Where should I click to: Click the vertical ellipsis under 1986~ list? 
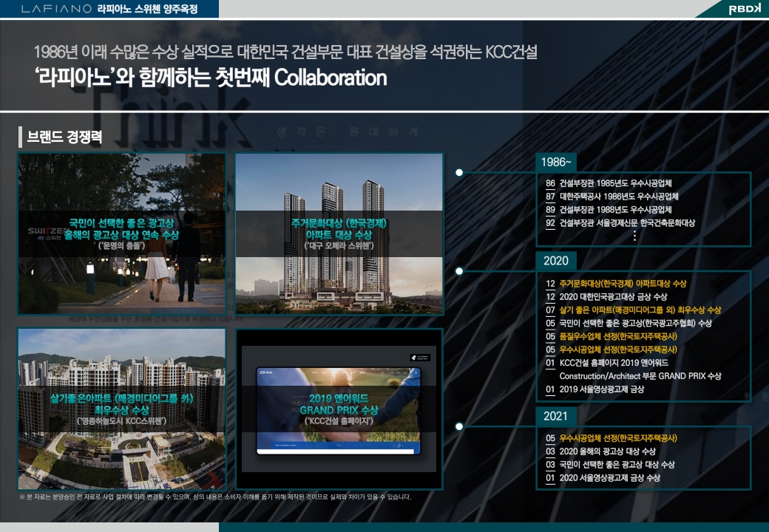[x=634, y=236]
